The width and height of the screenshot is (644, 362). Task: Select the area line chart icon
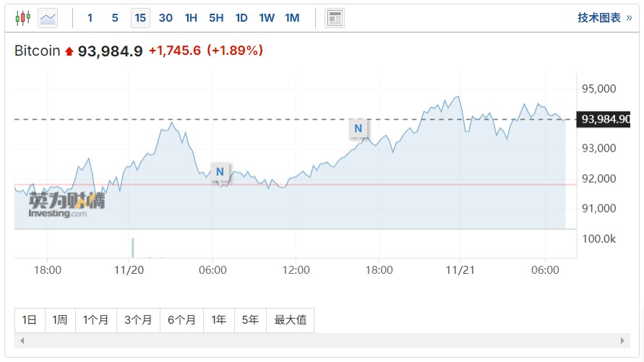point(48,18)
